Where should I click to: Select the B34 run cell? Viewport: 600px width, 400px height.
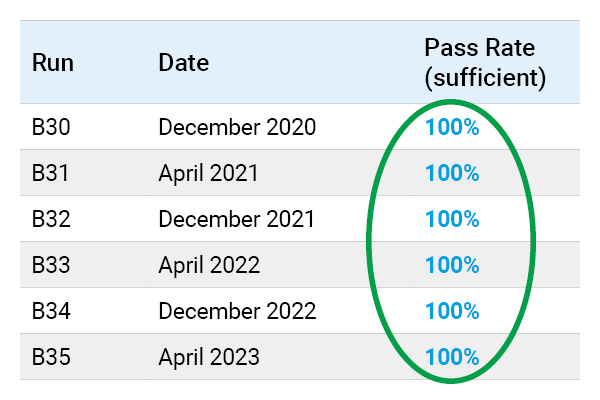[50, 311]
